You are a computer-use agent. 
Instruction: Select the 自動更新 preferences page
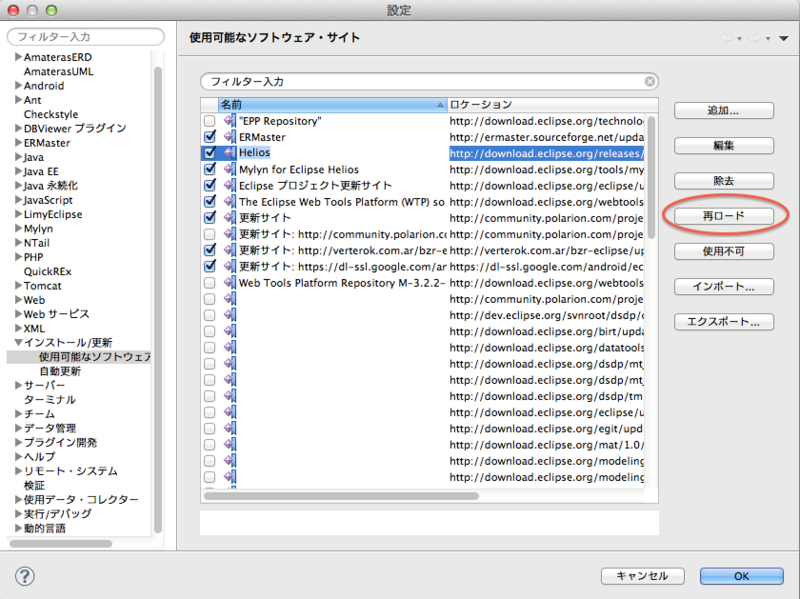tap(60, 371)
